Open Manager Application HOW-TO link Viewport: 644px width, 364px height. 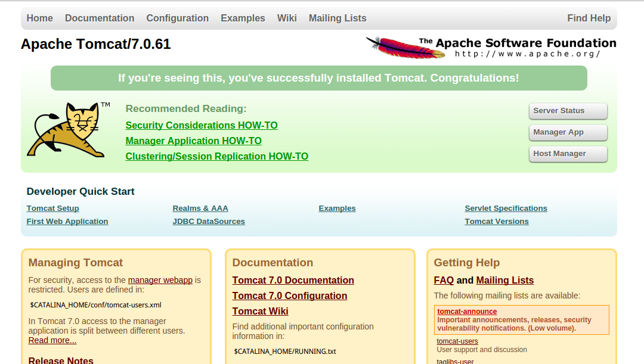click(193, 141)
